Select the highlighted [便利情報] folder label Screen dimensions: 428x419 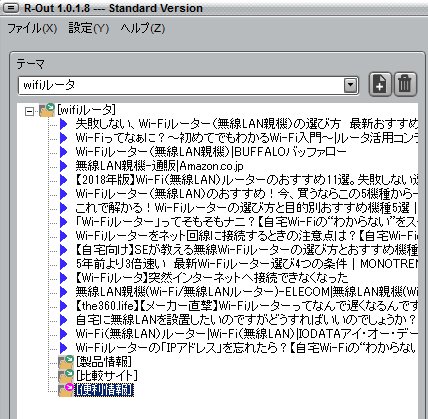pyautogui.click(x=104, y=390)
